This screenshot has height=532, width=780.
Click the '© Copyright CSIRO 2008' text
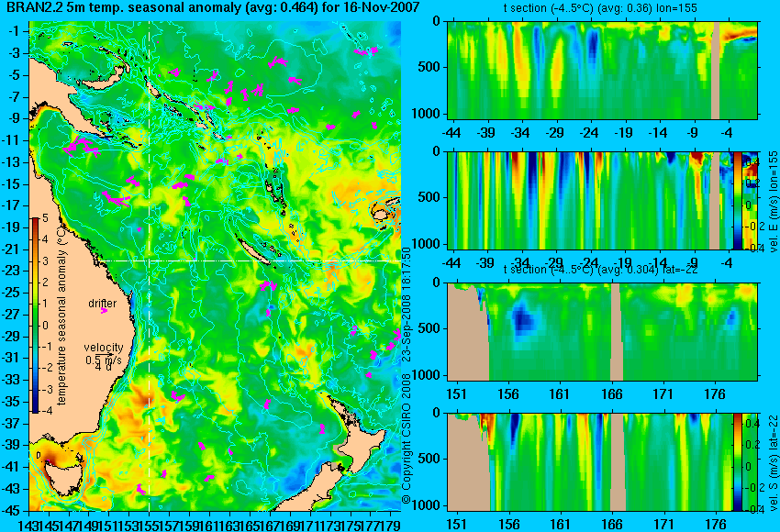click(x=407, y=439)
